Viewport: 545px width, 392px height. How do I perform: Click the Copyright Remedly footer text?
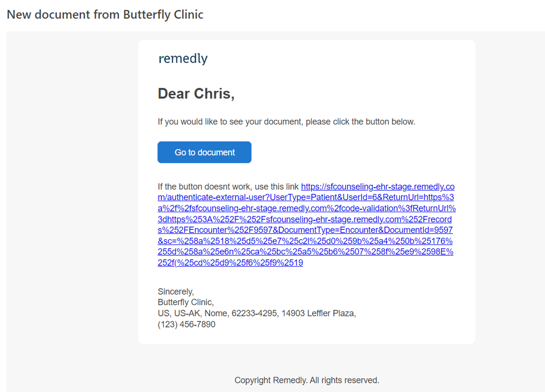pyautogui.click(x=307, y=380)
